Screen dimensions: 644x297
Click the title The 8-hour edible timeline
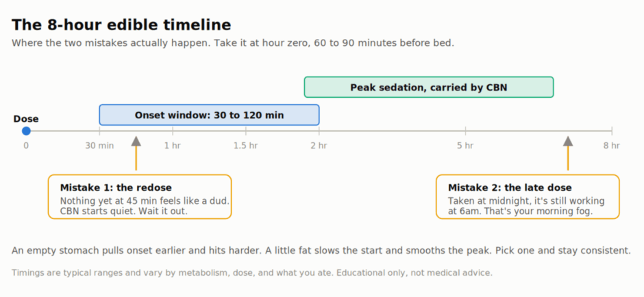pyautogui.click(x=121, y=25)
